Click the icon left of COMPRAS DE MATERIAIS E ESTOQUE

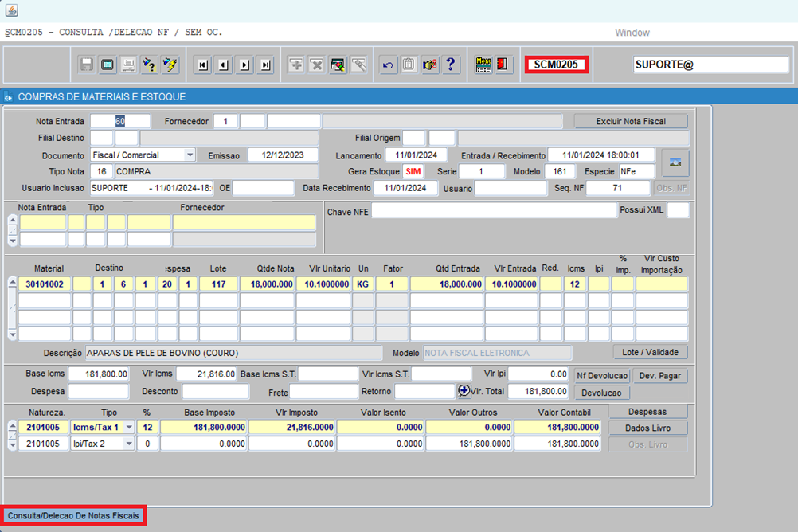click(x=8, y=96)
